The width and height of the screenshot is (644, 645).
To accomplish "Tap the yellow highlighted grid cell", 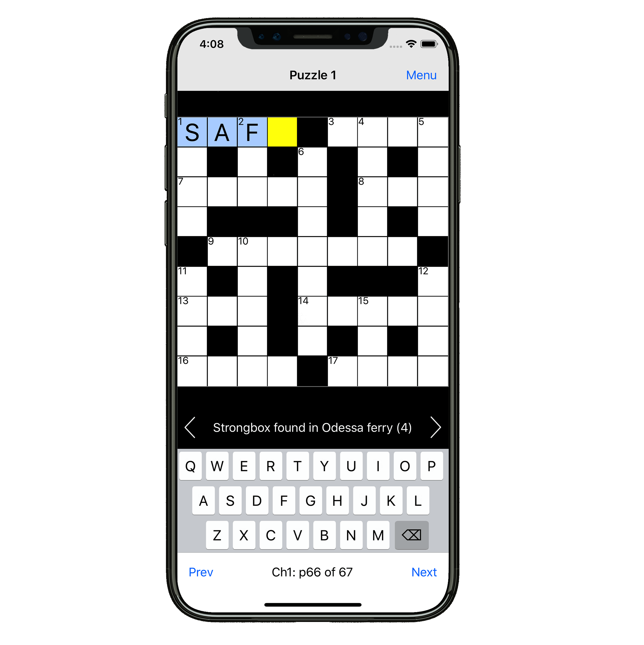I will click(x=283, y=133).
